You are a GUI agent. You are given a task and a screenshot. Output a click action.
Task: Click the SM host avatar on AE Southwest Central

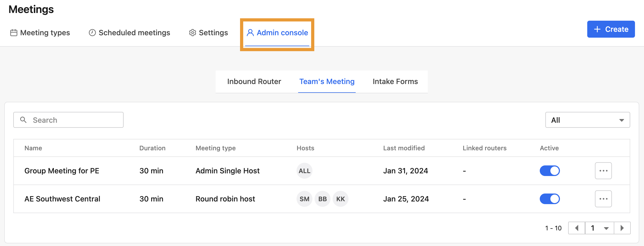coord(304,199)
